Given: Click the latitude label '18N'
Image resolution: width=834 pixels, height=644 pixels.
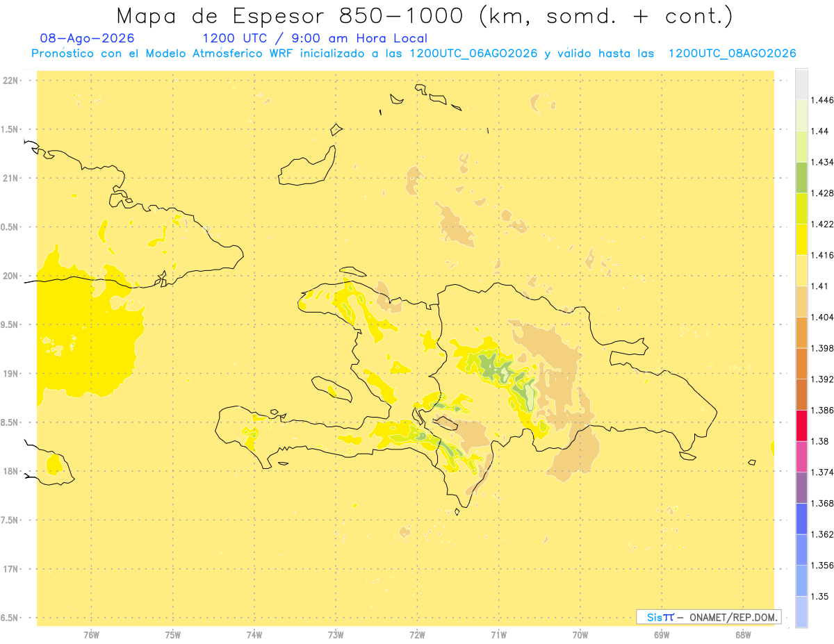Looking at the screenshot, I should pyautogui.click(x=10, y=471).
